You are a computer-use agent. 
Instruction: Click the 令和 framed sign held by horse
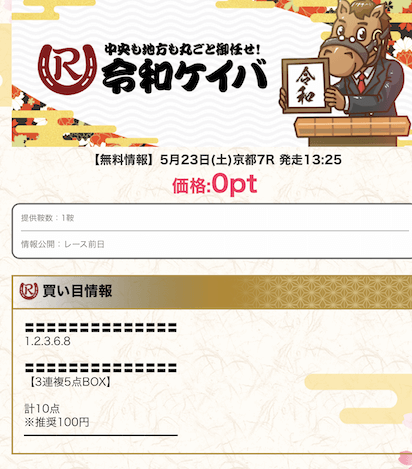(305, 85)
